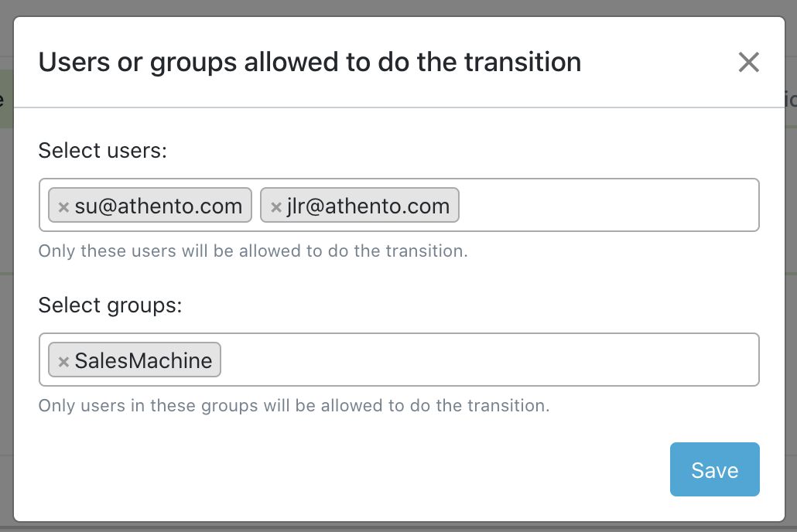Click the su@athento.com tag label
The width and height of the screenshot is (797, 532).
[159, 206]
